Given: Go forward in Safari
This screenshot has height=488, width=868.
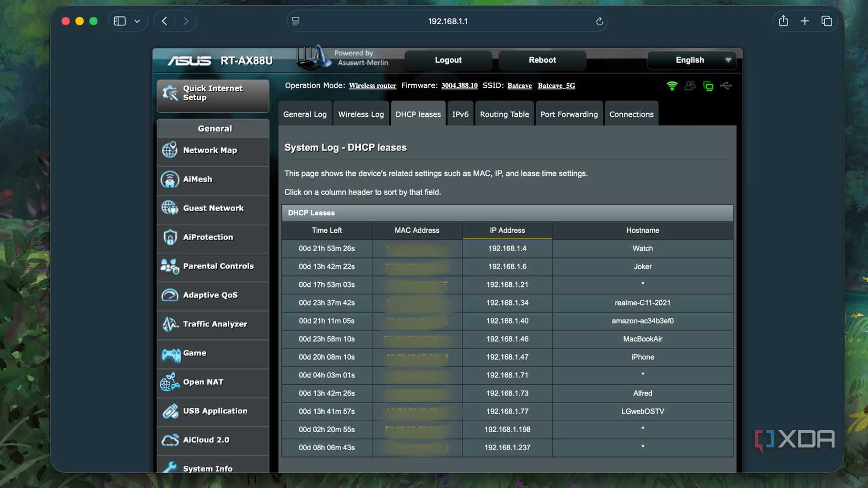Looking at the screenshot, I should pos(186,21).
